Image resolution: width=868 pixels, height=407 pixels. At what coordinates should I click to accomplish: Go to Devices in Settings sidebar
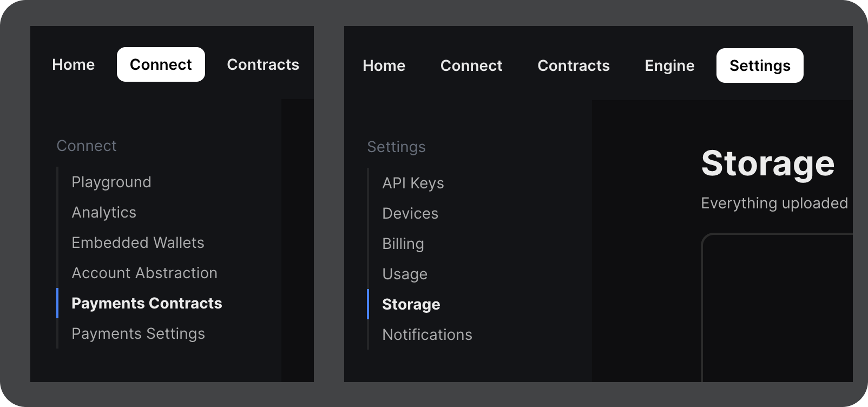click(410, 213)
